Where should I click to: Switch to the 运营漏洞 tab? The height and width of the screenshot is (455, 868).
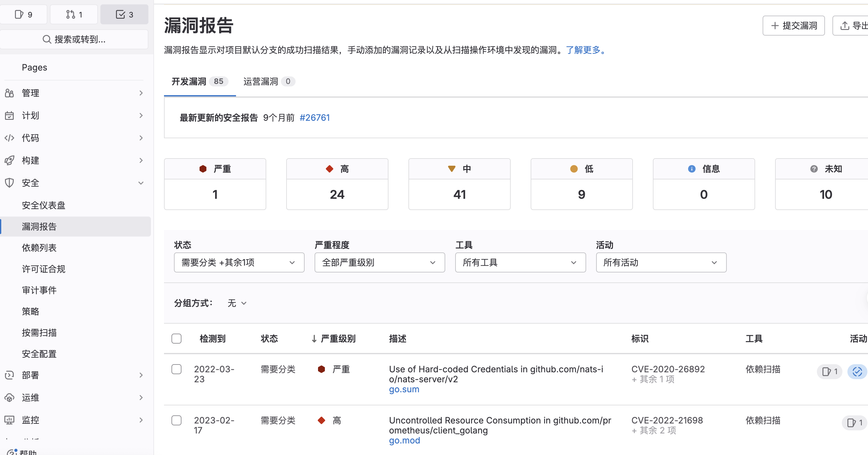pyautogui.click(x=261, y=81)
